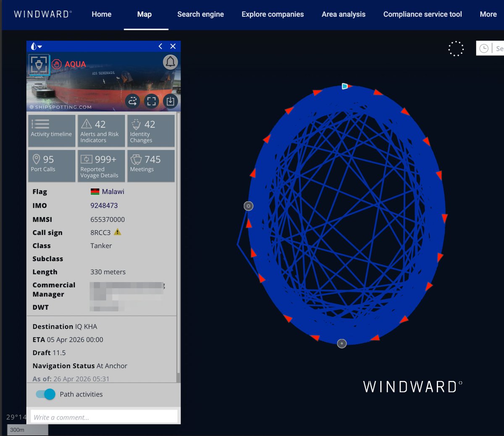Open the More menu
Image resolution: width=504 pixels, height=436 pixels.
(x=488, y=14)
